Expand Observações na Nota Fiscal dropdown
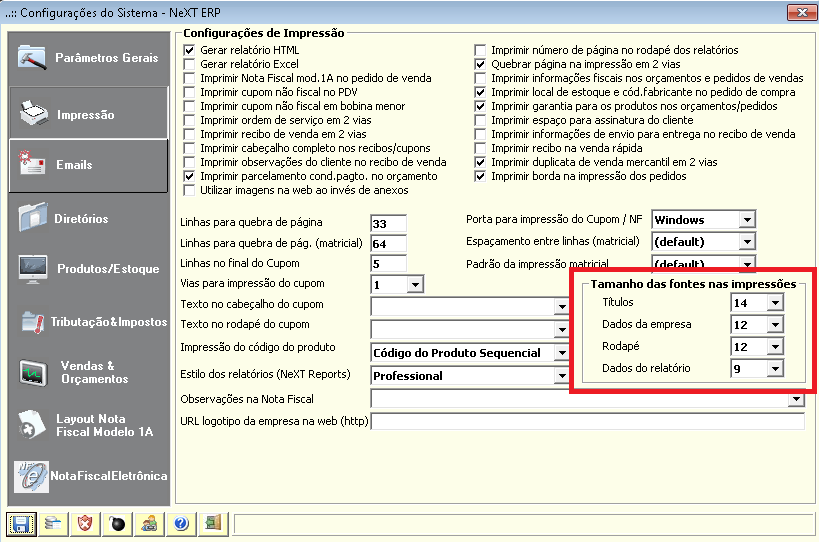Viewport: 819px width, 542px height. click(x=795, y=399)
